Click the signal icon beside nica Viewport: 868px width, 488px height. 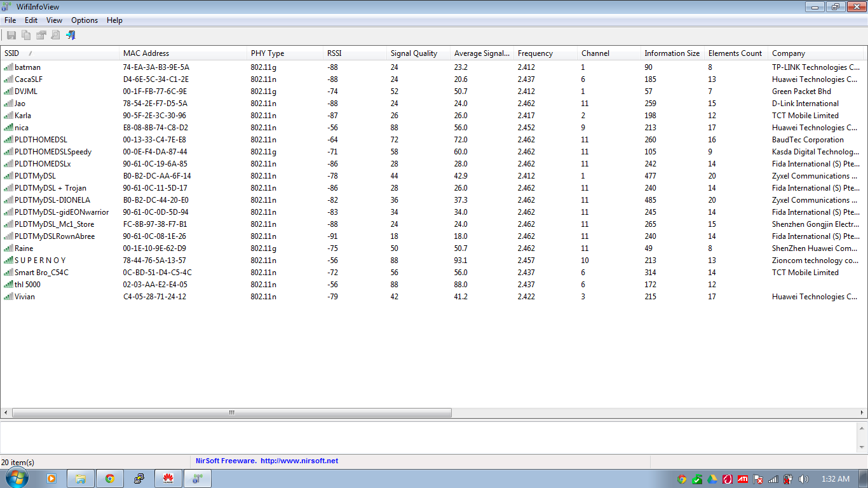pyautogui.click(x=8, y=127)
